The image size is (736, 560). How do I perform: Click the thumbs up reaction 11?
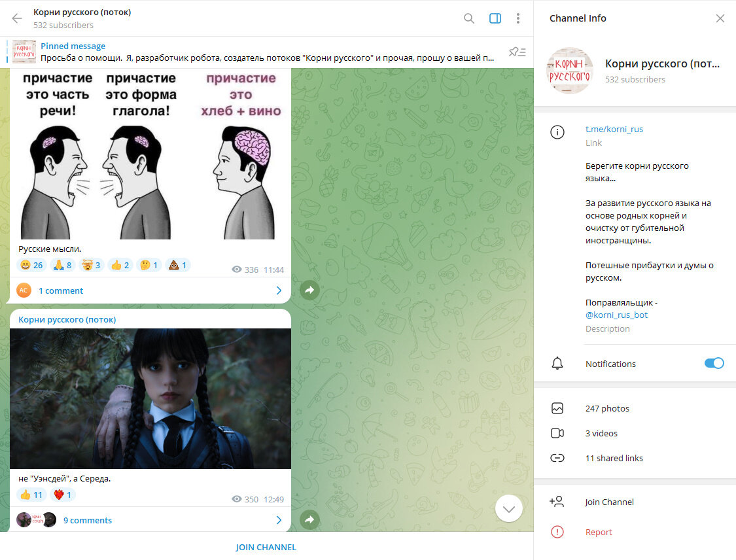click(31, 495)
